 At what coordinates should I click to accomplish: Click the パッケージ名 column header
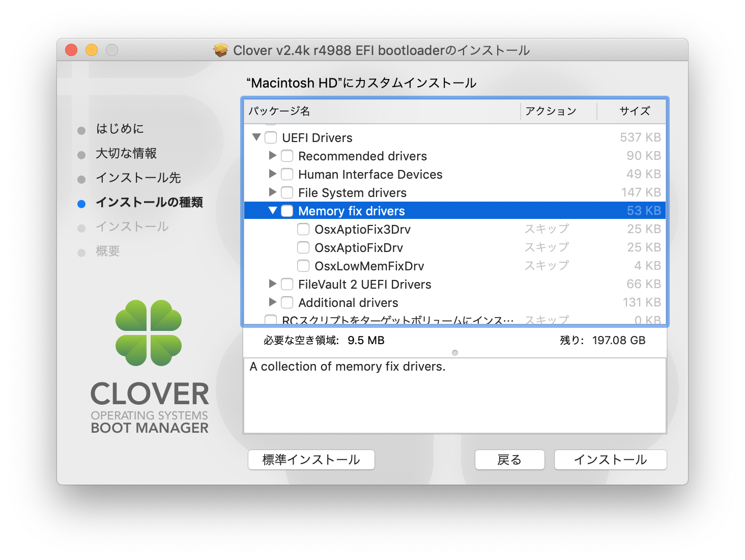[x=382, y=111]
